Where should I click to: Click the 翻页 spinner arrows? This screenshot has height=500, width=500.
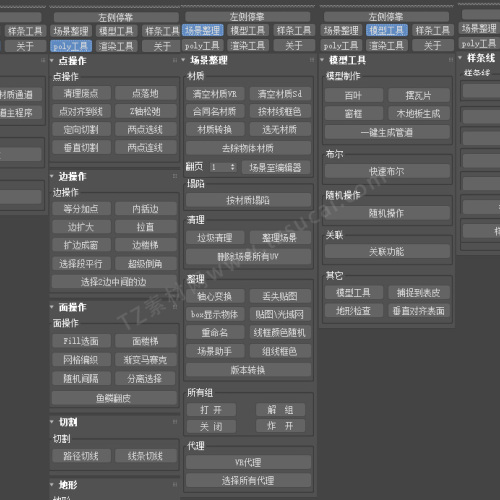click(x=233, y=167)
